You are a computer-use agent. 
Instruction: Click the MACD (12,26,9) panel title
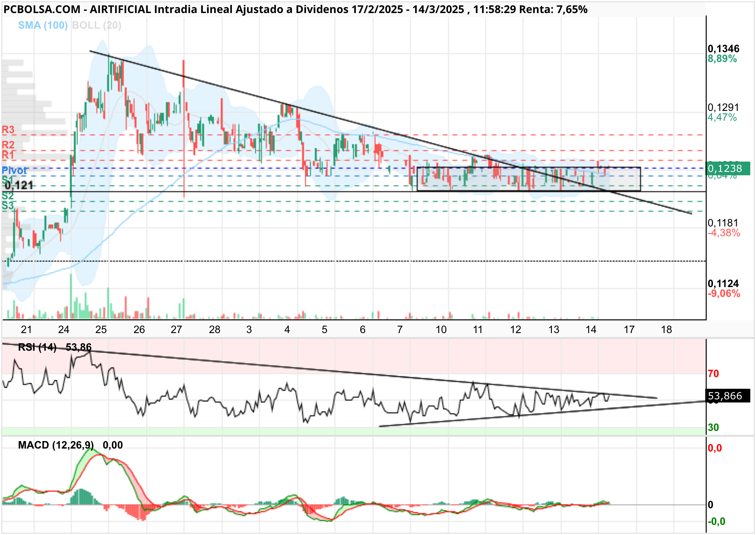(56, 445)
